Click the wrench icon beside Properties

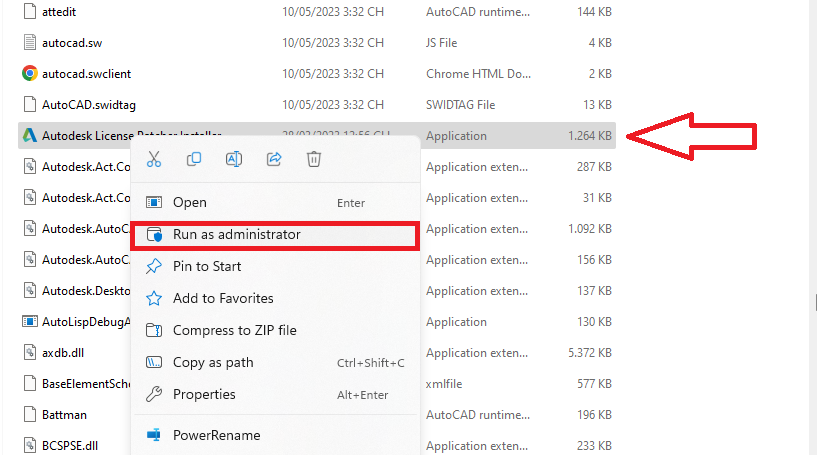[x=154, y=395]
